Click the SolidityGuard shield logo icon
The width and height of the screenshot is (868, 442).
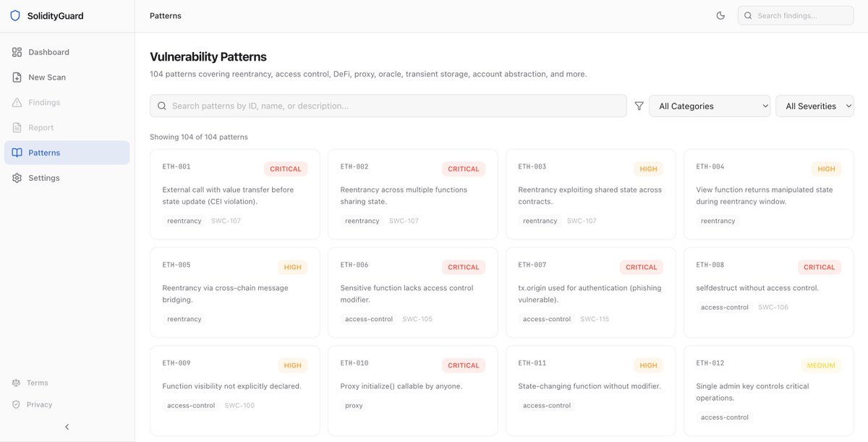(15, 15)
